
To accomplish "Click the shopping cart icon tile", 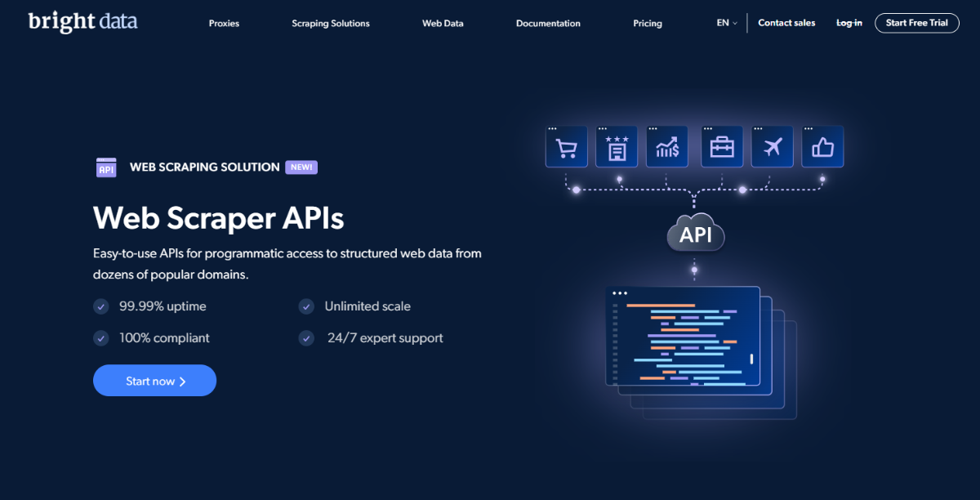I will click(566, 147).
